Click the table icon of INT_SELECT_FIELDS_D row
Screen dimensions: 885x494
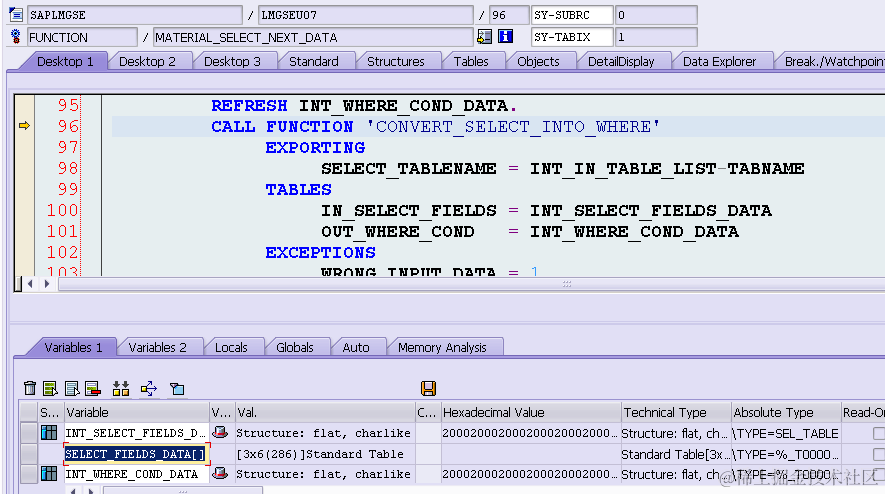tap(49, 433)
